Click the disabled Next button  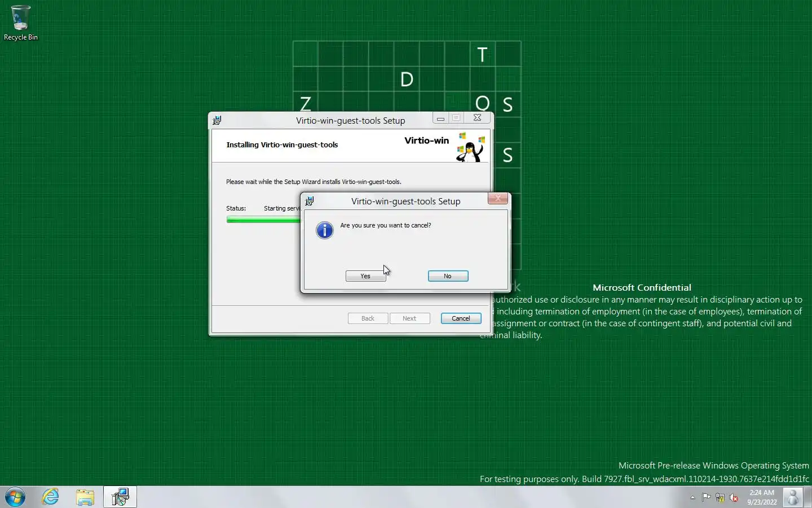pyautogui.click(x=409, y=318)
